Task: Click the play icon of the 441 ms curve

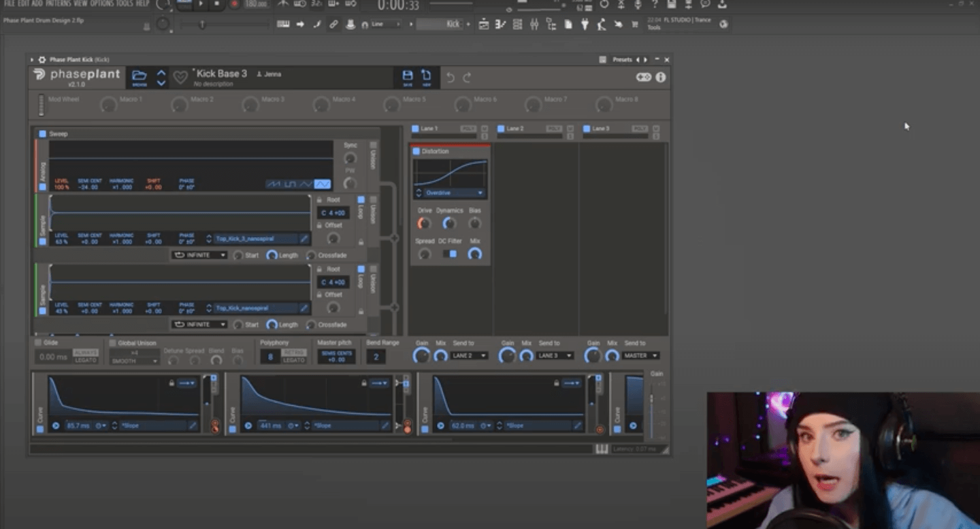Action: tap(248, 426)
